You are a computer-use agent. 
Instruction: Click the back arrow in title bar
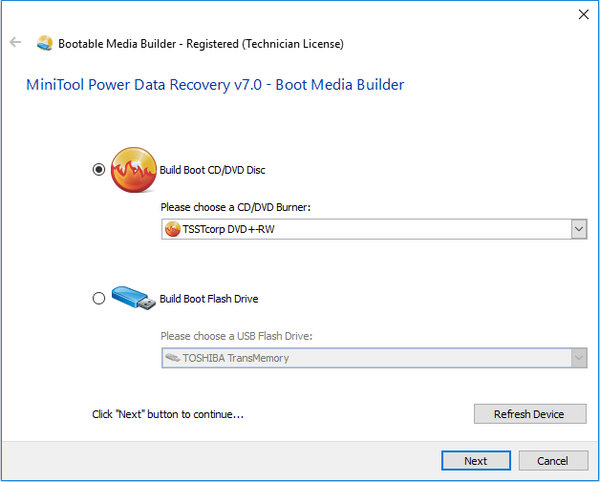(15, 42)
